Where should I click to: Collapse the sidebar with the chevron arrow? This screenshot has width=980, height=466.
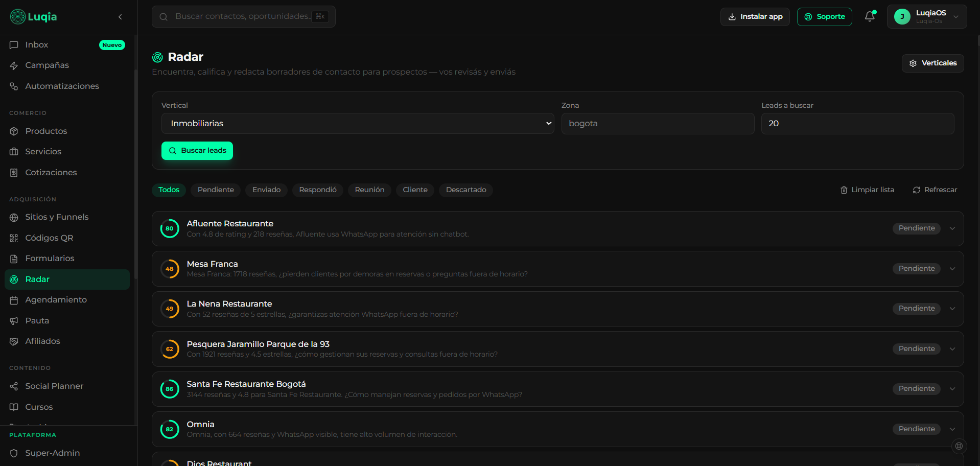tap(120, 17)
